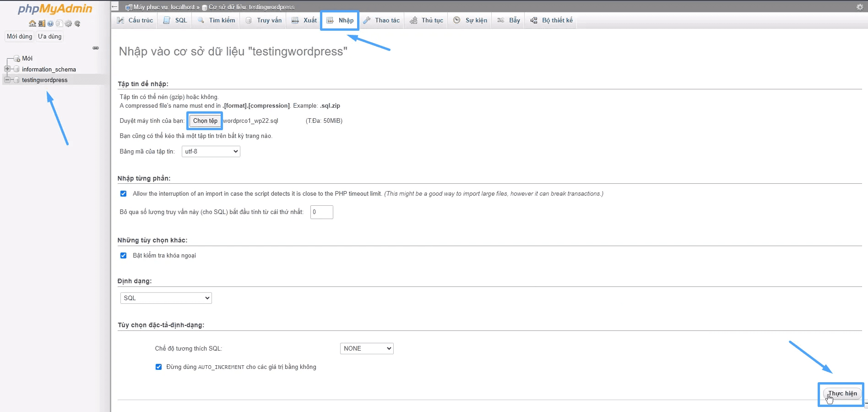868x412 pixels.
Task: Open SQL compatibility mode NONE dropdown
Action: tap(367, 348)
